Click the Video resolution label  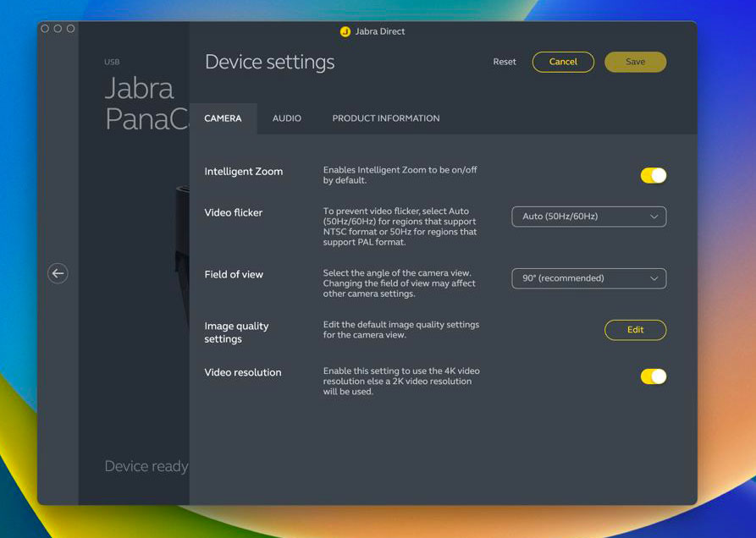(x=243, y=373)
